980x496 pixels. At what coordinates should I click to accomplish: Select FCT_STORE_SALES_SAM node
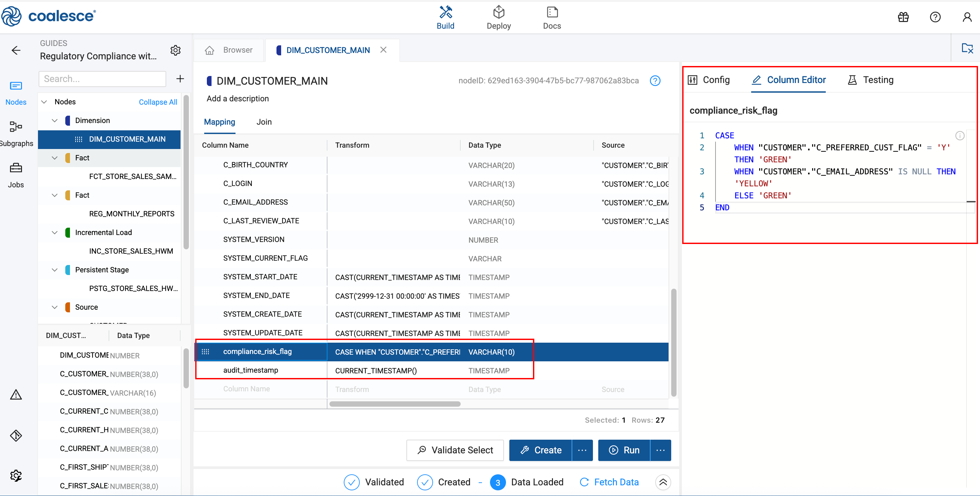tap(133, 176)
